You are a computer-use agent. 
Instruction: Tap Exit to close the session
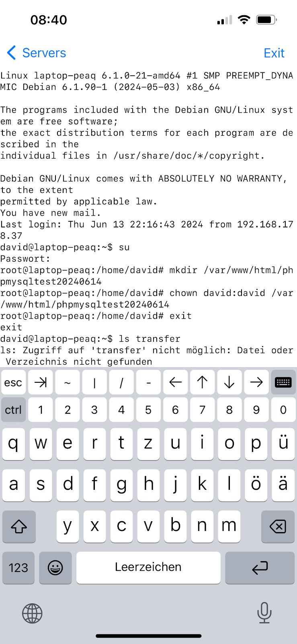(274, 53)
